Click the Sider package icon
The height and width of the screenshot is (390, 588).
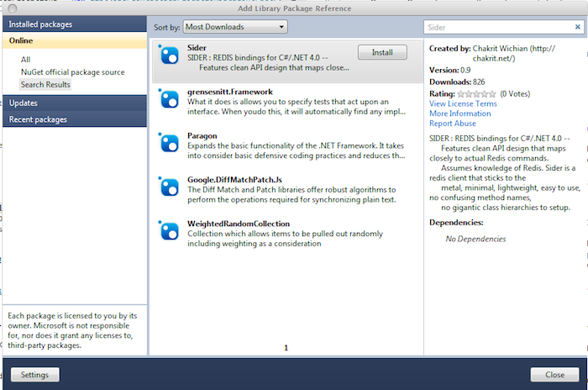tap(169, 55)
